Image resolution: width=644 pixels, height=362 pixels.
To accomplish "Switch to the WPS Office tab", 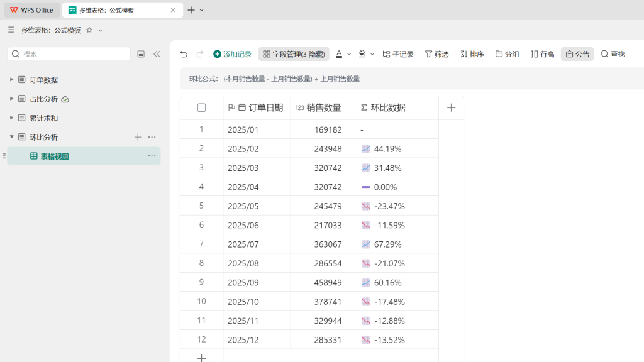I will tap(32, 10).
